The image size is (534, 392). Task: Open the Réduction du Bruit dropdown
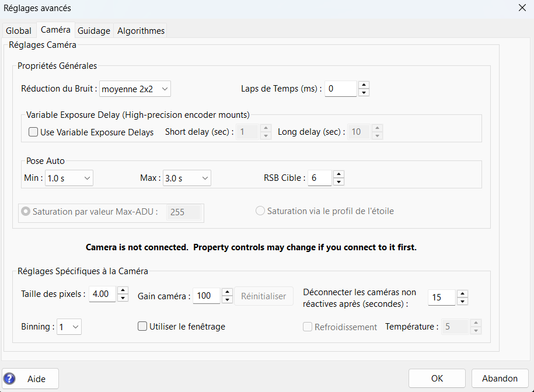pos(135,89)
